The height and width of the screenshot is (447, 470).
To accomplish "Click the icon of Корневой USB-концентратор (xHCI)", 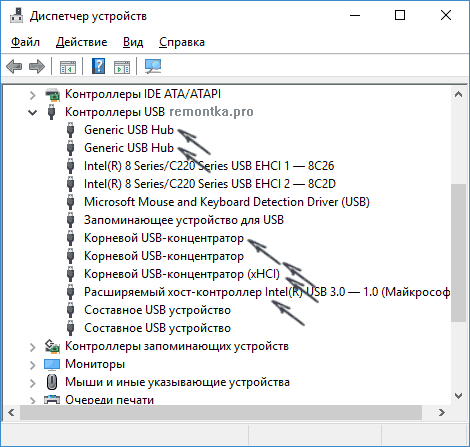I will (x=70, y=274).
